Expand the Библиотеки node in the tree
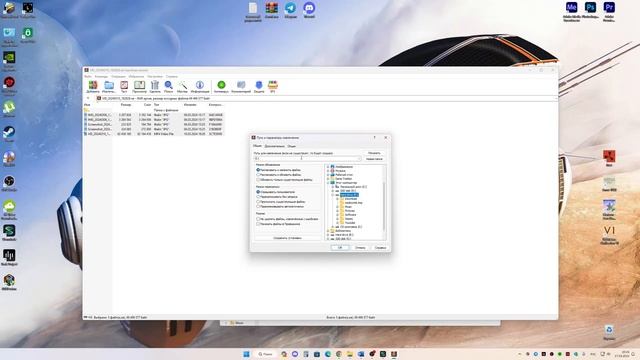The width and height of the screenshot is (640, 360). tap(328, 231)
